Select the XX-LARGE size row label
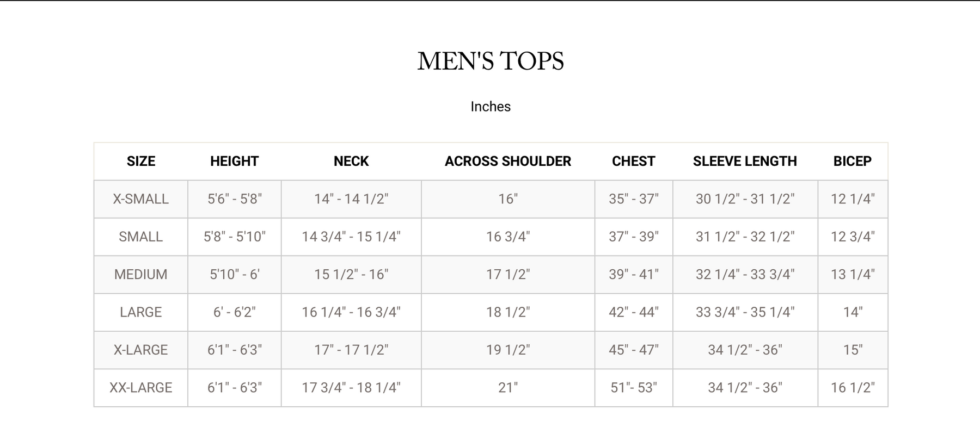980x440 pixels. point(141,388)
